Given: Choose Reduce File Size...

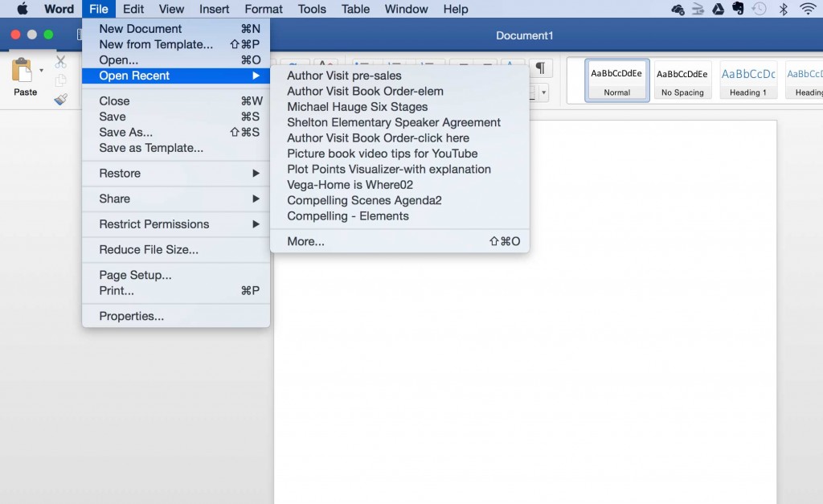Looking at the screenshot, I should click(176, 250).
